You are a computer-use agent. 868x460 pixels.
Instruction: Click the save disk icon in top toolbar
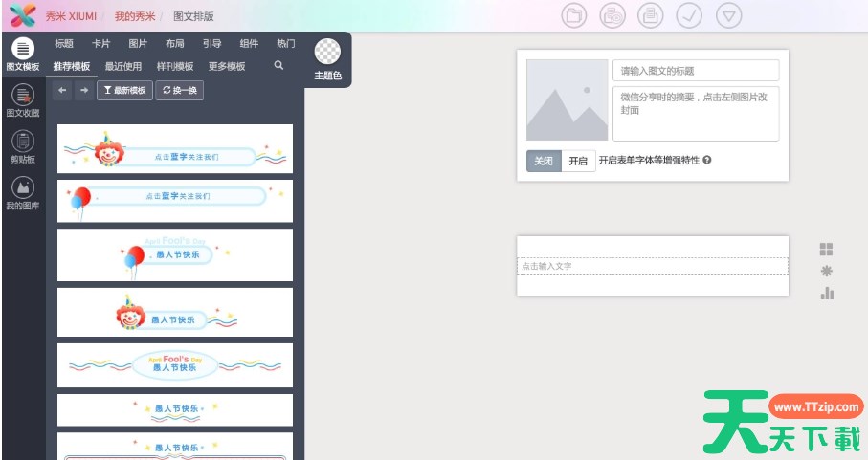point(651,15)
